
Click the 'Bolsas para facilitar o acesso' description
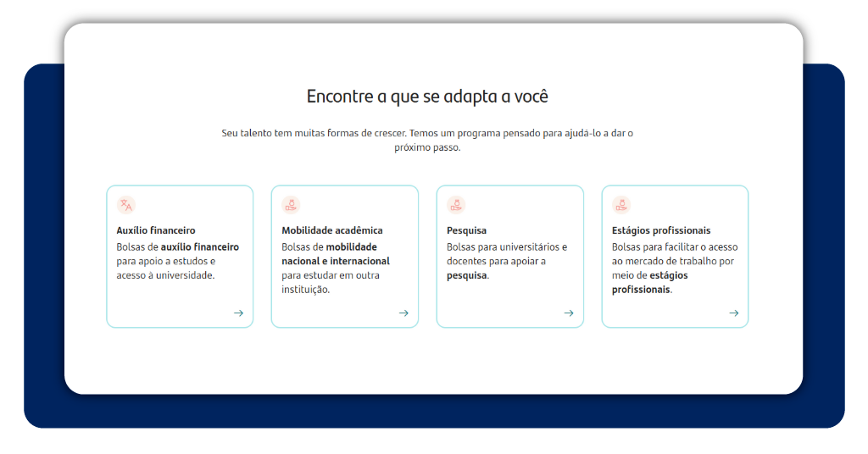[x=674, y=269]
